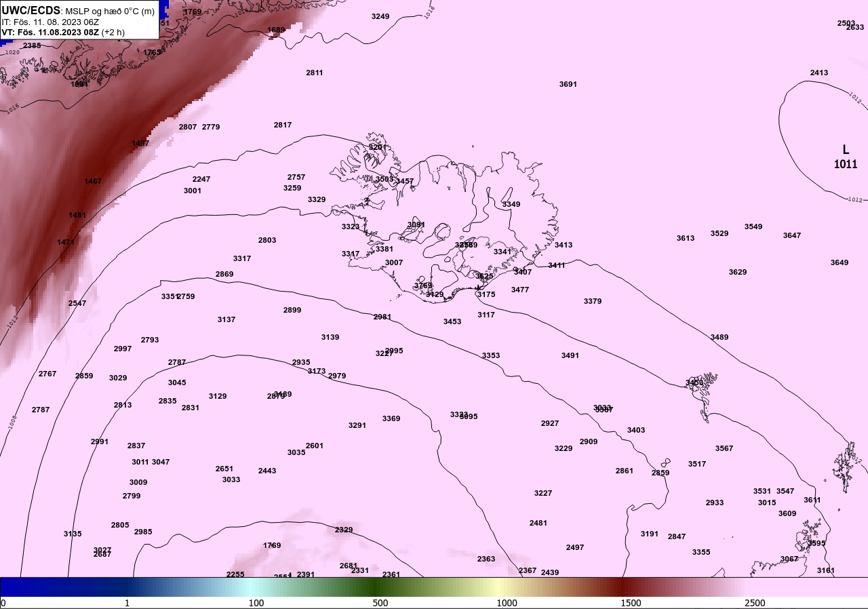Viewport: 868px width, 609px height.
Task: Click the value 2927
Action: pyautogui.click(x=550, y=423)
